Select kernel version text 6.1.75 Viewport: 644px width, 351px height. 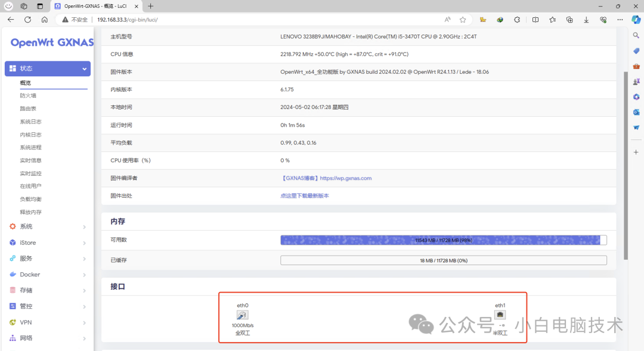(287, 89)
